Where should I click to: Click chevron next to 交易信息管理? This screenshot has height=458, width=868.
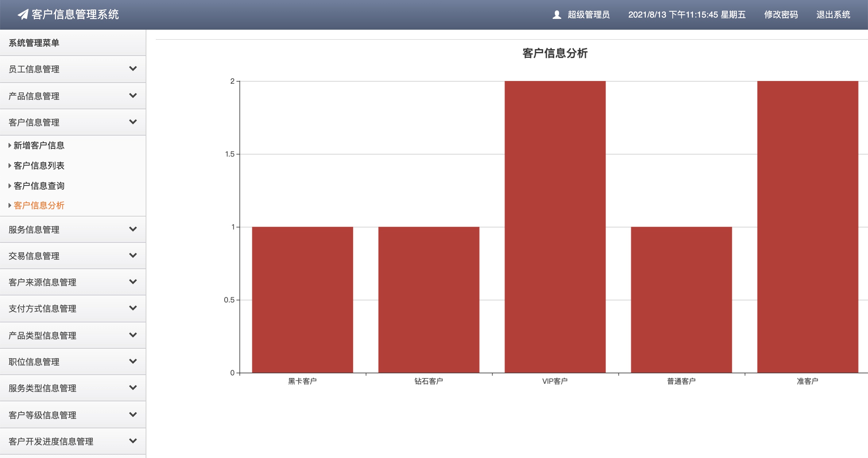133,255
